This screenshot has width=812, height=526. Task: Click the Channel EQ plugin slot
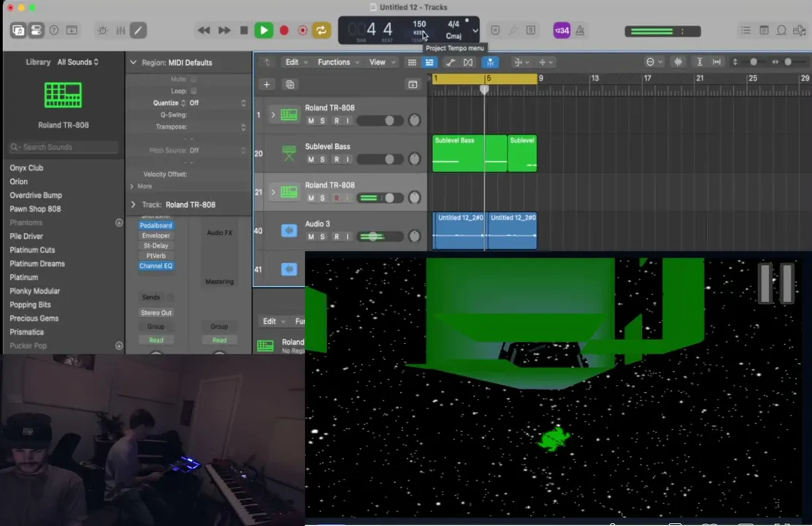point(156,266)
